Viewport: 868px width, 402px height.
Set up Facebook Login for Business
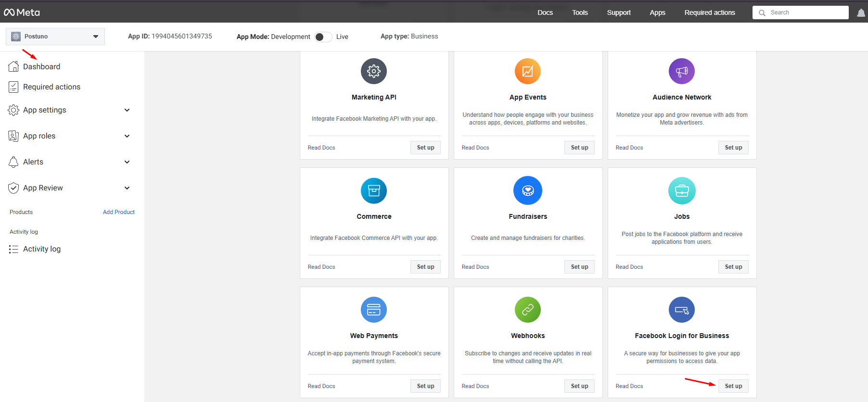click(x=733, y=386)
